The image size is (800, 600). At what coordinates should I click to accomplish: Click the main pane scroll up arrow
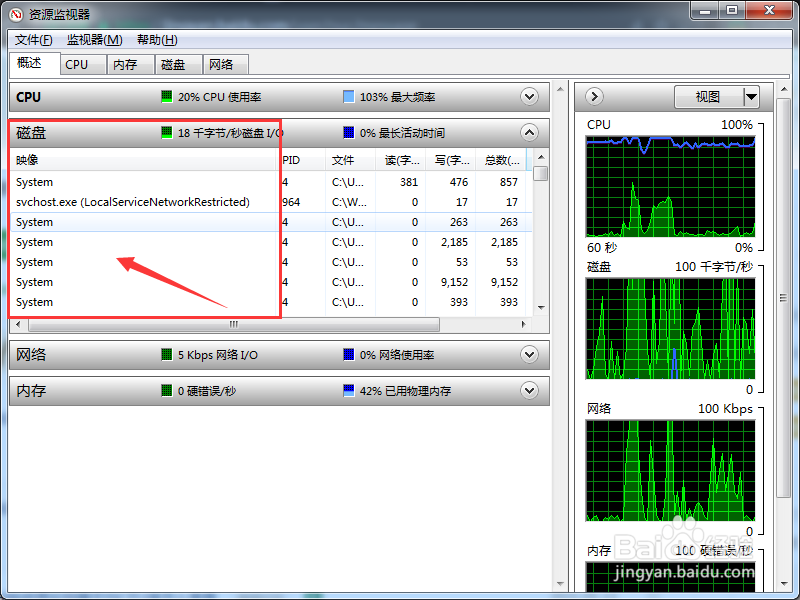click(560, 89)
